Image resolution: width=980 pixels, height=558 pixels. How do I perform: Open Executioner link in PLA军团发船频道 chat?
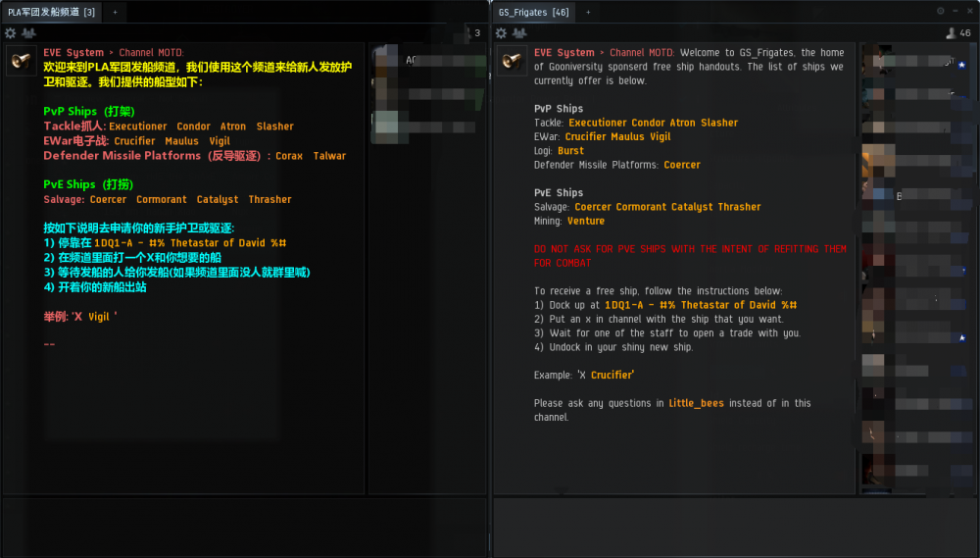(x=138, y=127)
